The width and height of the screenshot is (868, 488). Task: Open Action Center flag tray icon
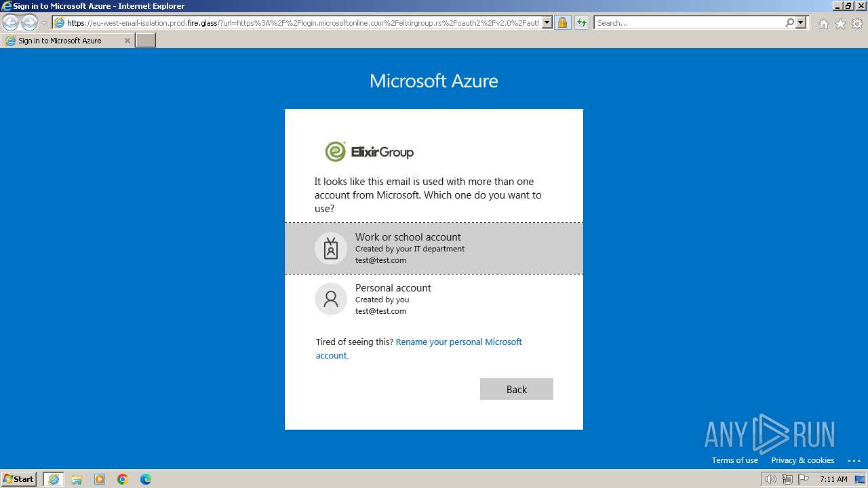(x=803, y=479)
